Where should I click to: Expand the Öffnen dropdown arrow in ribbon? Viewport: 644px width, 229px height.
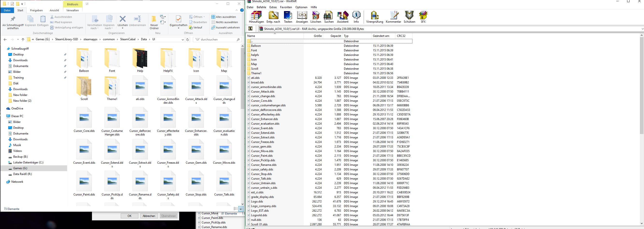204,17
